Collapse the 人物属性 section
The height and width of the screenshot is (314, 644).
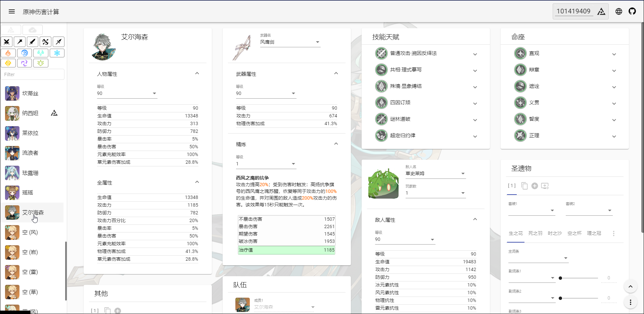197,73
